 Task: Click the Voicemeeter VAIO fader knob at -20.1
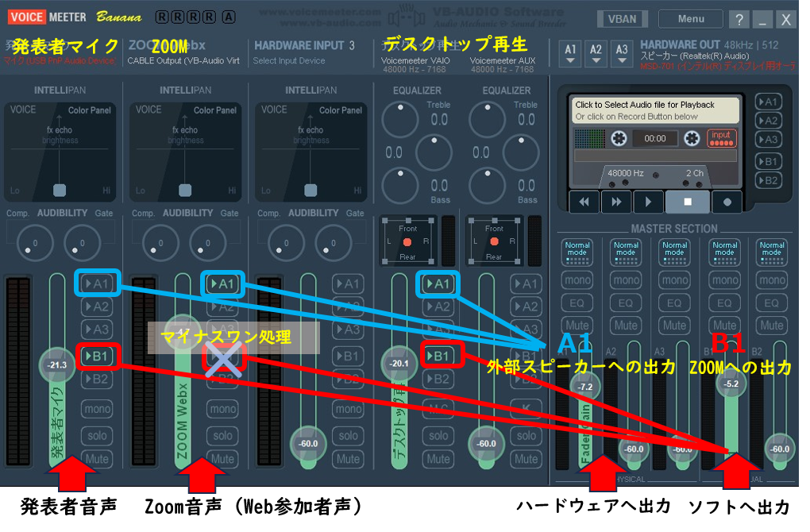point(399,364)
